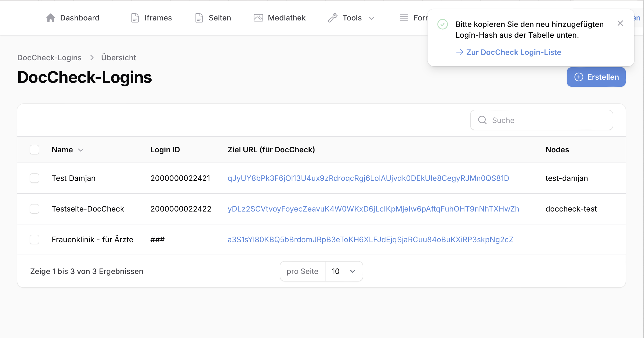The image size is (644, 338).
Task: Dismiss the notification with the X
Action: pos(620,23)
